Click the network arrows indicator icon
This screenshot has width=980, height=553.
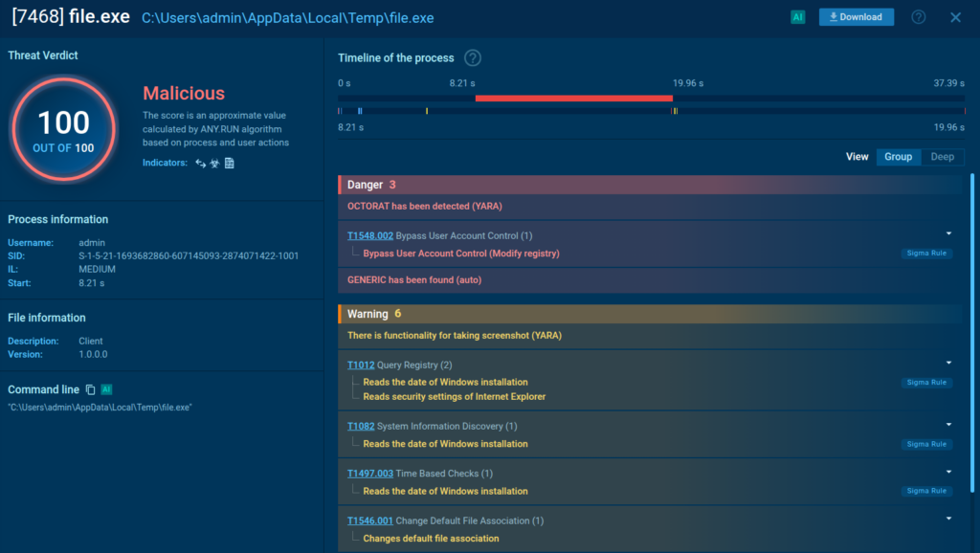click(201, 163)
